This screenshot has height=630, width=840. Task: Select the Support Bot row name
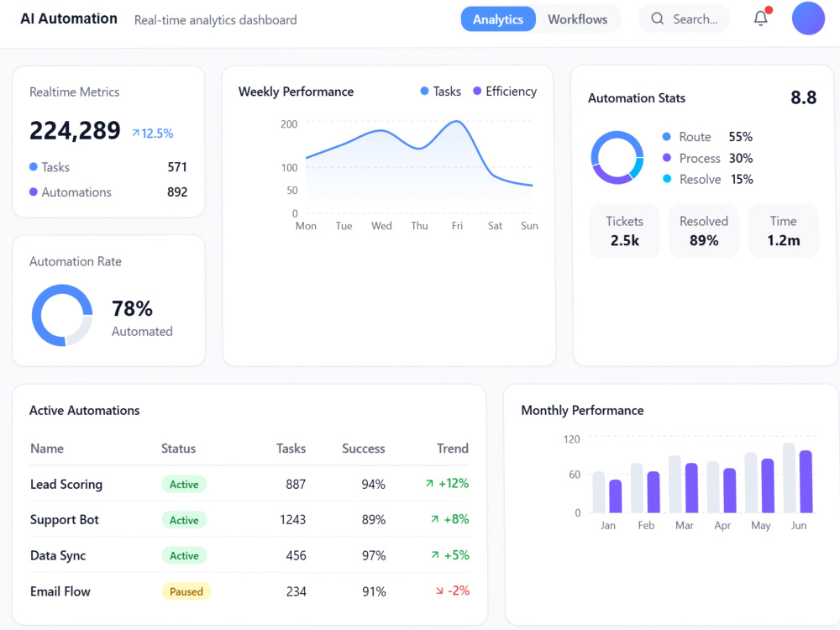pos(65,520)
